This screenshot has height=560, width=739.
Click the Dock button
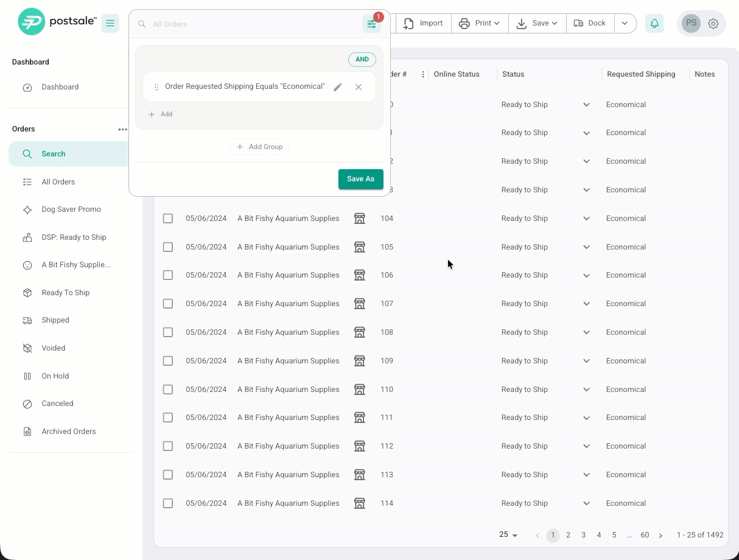coord(590,23)
